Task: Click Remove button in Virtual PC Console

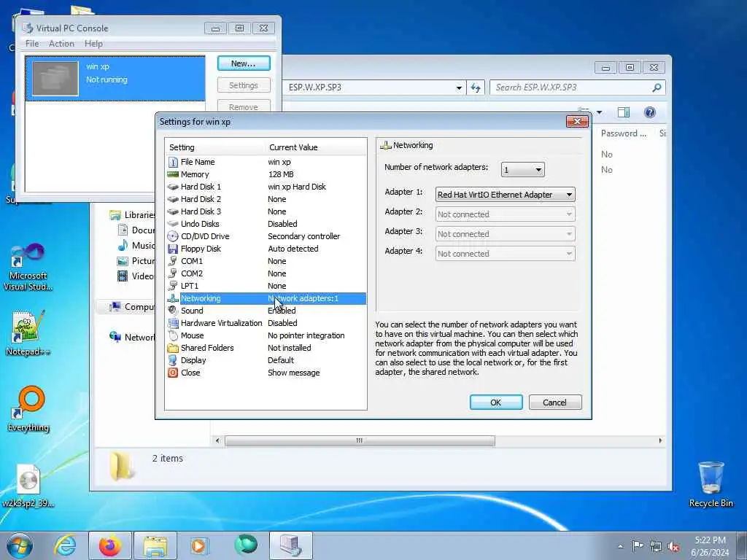Action: point(244,106)
